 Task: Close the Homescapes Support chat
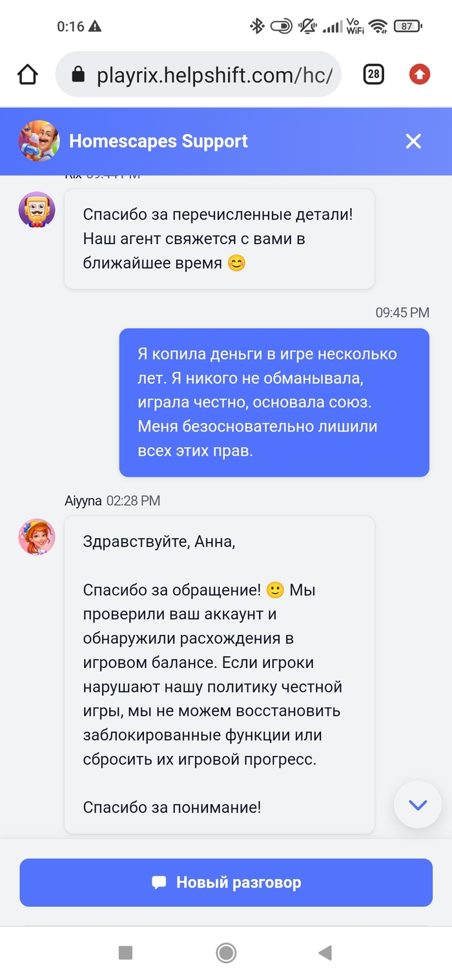[x=413, y=141]
